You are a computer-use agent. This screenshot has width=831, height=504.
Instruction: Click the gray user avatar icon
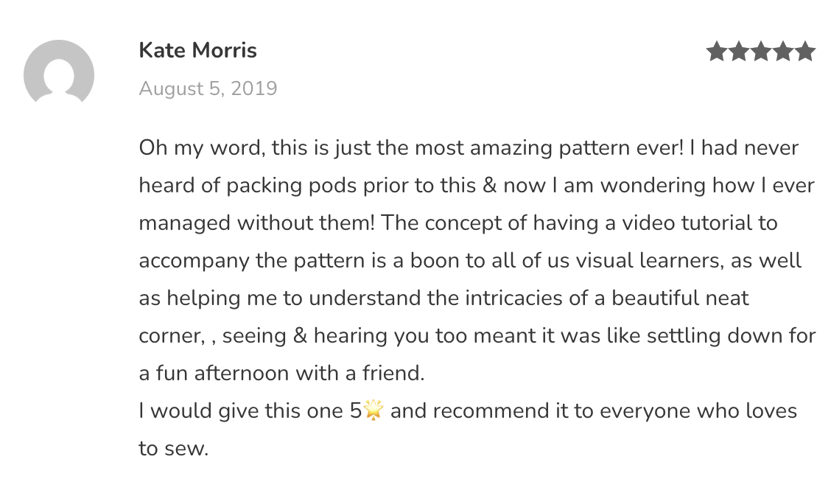(x=59, y=74)
